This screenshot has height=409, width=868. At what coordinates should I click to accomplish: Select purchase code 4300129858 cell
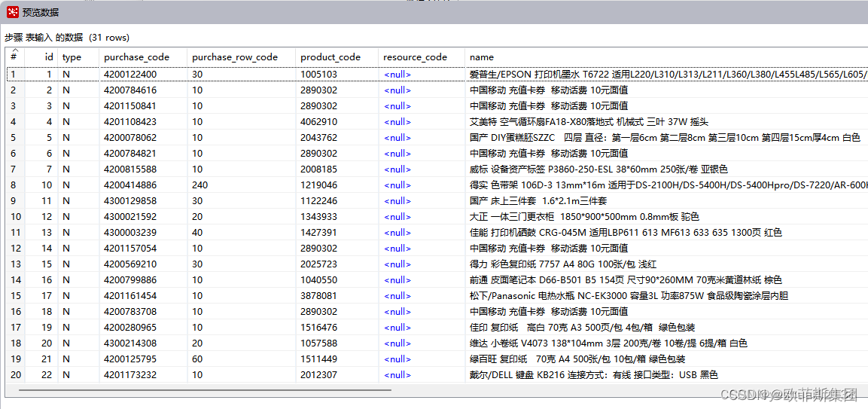143,200
